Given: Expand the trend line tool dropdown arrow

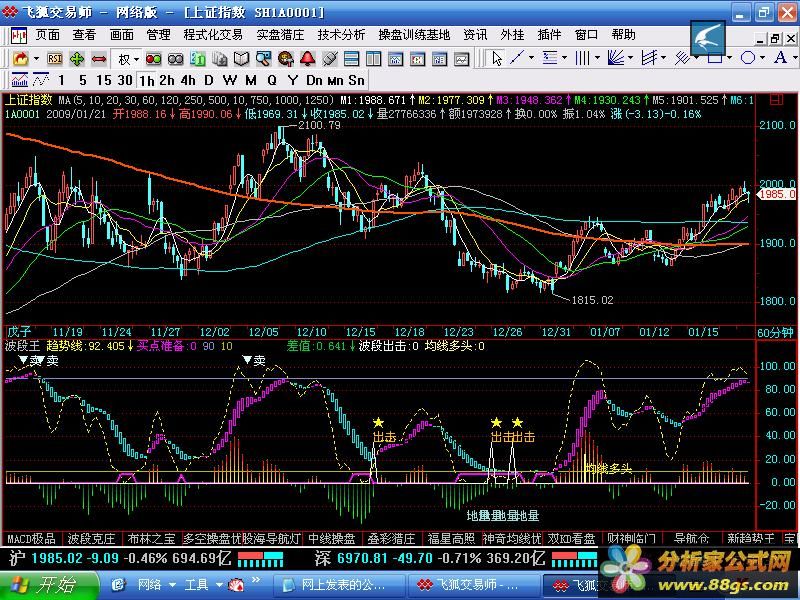Looking at the screenshot, I should point(531,58).
